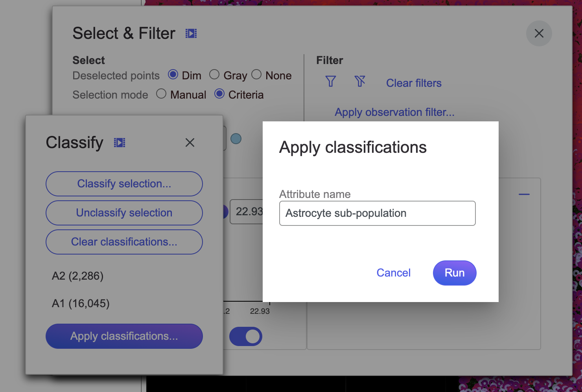The height and width of the screenshot is (392, 582).
Task: Select Dim for deselected points
Action: tap(173, 75)
